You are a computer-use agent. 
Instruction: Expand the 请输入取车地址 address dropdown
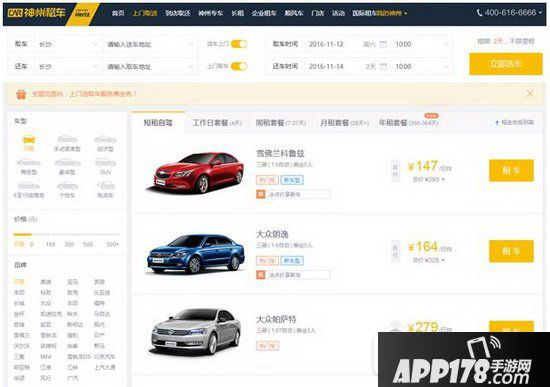(150, 66)
